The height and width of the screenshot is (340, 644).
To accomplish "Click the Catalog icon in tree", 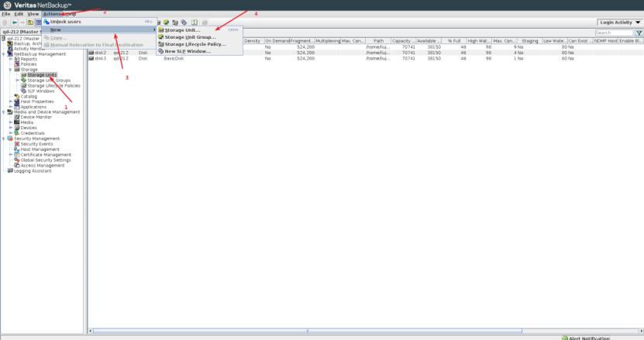I will pyautogui.click(x=17, y=97).
